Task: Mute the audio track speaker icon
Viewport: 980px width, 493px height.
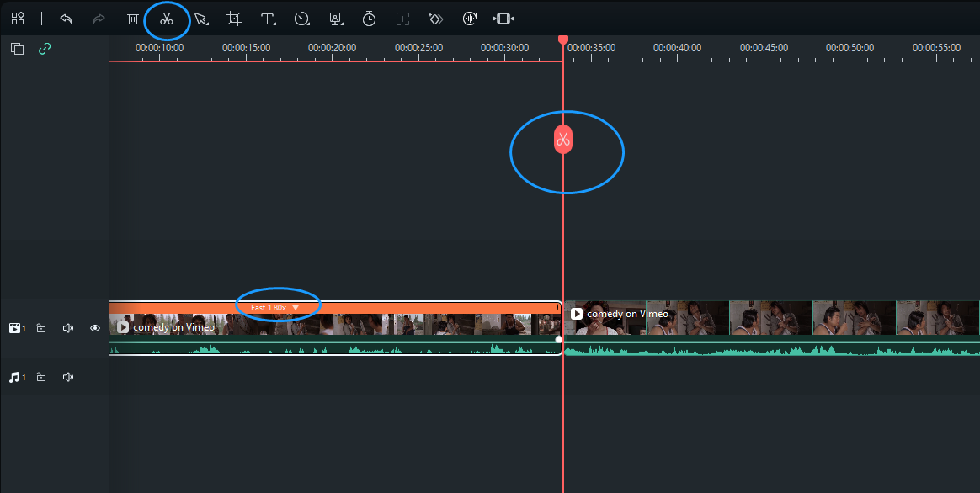Action: [x=67, y=377]
